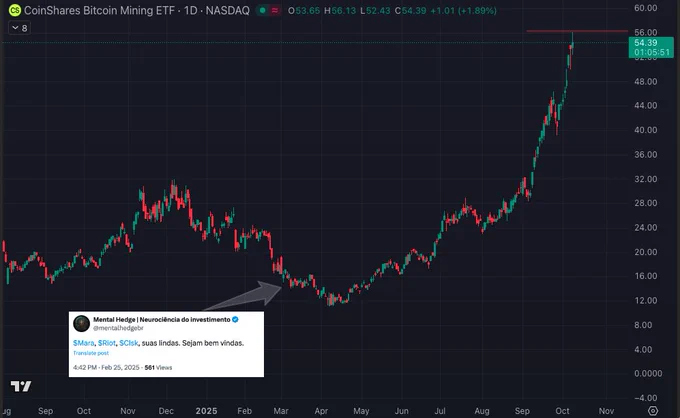Click the Translate post link
The height and width of the screenshot is (418, 680).
tap(91, 353)
